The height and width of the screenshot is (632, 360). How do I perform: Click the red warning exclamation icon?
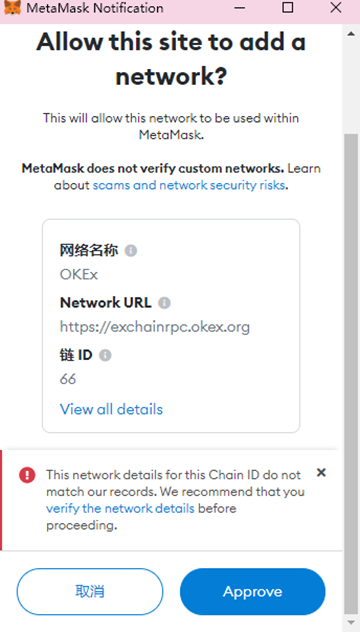[x=27, y=475]
